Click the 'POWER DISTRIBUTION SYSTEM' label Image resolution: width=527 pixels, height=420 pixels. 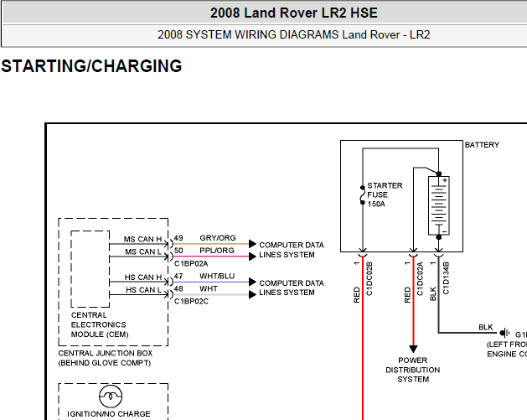tap(413, 370)
